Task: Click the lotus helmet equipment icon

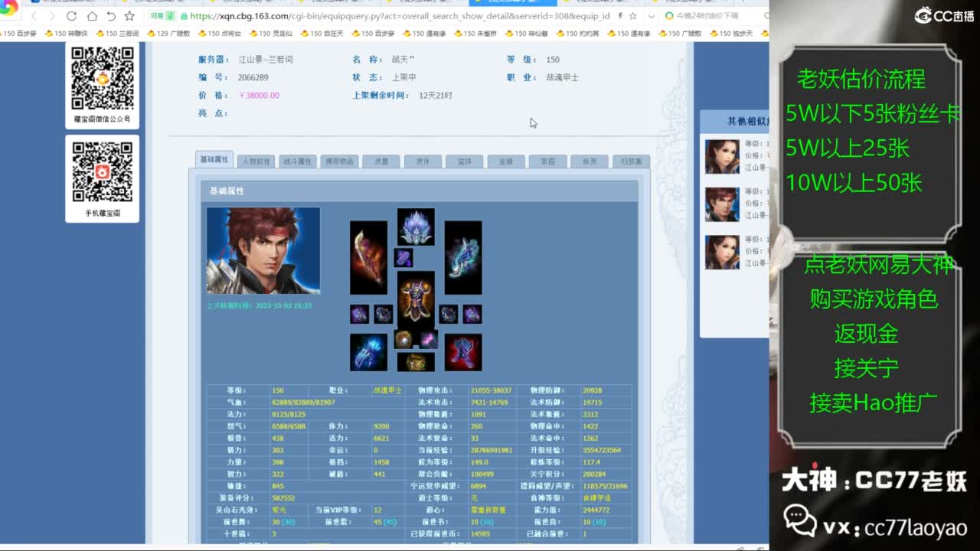Action: pos(416,227)
